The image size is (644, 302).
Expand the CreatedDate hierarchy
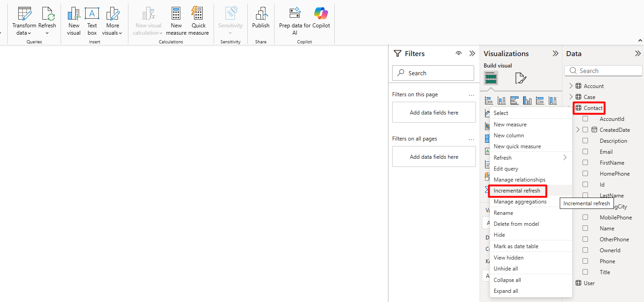pos(578,130)
